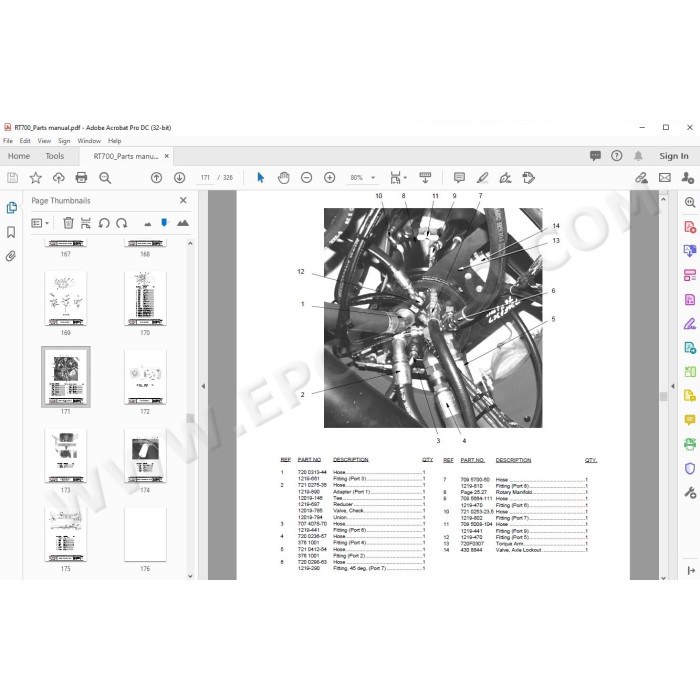
Task: Open the notifications bell
Action: pyautogui.click(x=638, y=156)
